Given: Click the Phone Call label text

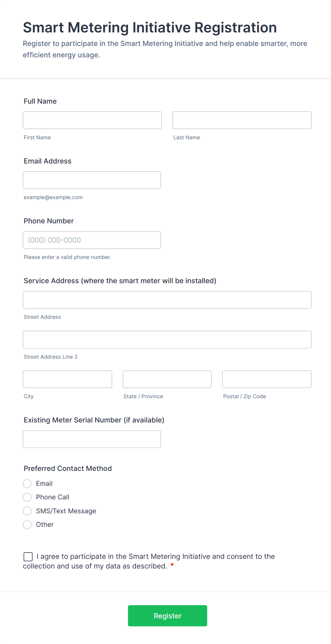Looking at the screenshot, I should tap(53, 497).
